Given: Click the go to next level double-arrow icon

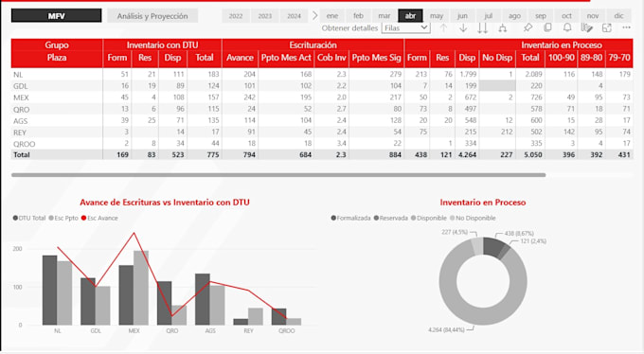Looking at the screenshot, I should coord(483,28).
